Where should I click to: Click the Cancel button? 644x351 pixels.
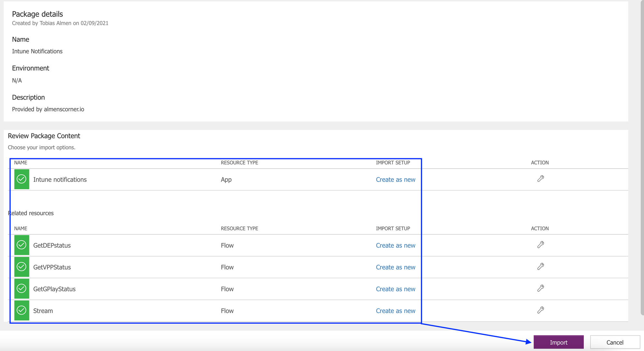click(x=615, y=342)
